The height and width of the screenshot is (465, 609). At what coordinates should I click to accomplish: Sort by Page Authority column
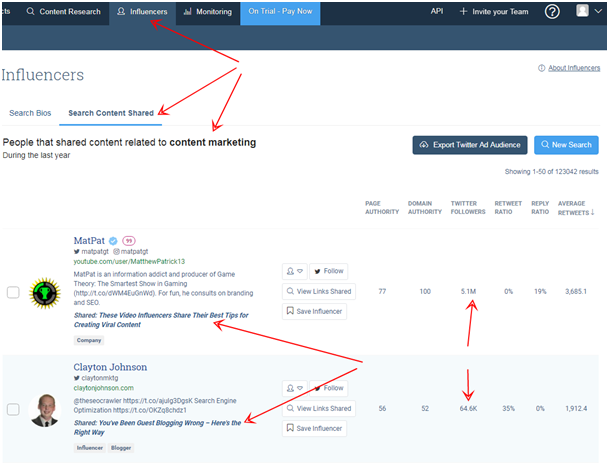[382, 207]
